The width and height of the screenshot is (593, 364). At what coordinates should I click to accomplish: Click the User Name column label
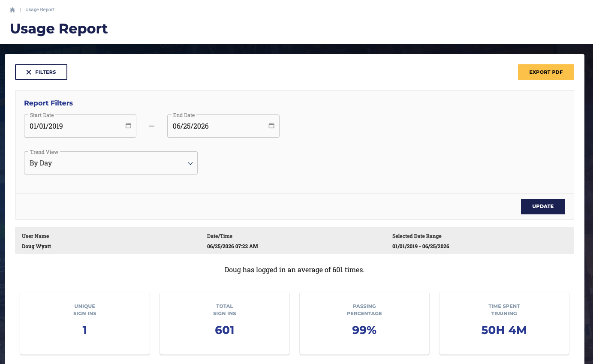tap(36, 236)
